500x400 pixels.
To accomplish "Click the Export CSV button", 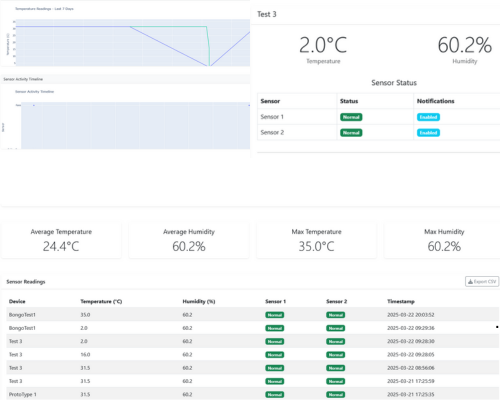I will 482,281.
